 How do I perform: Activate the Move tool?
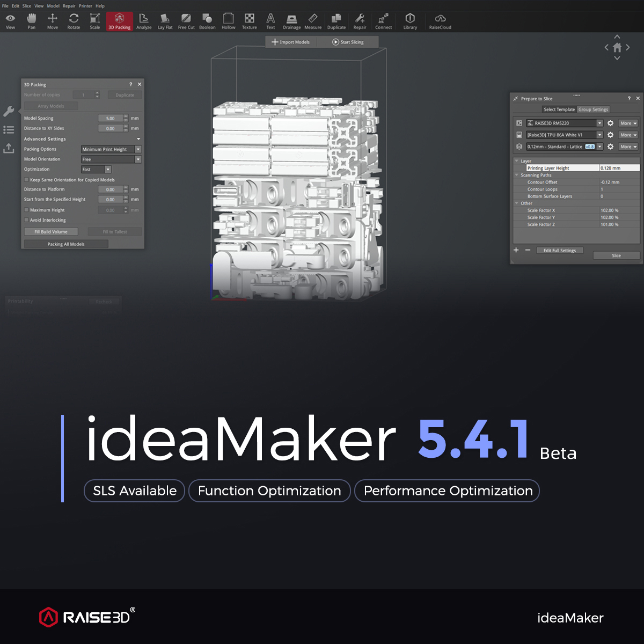coord(53,21)
